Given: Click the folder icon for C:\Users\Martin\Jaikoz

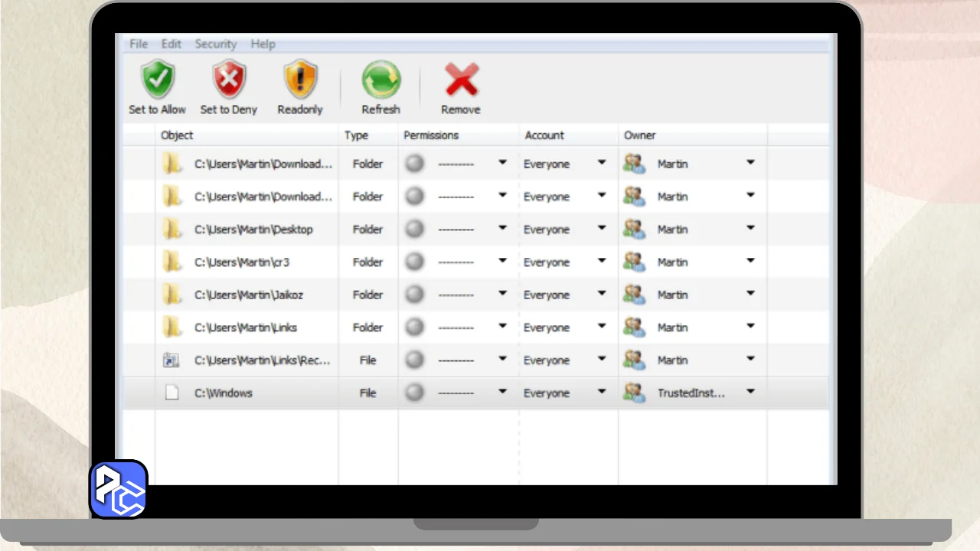Looking at the screenshot, I should point(172,295).
